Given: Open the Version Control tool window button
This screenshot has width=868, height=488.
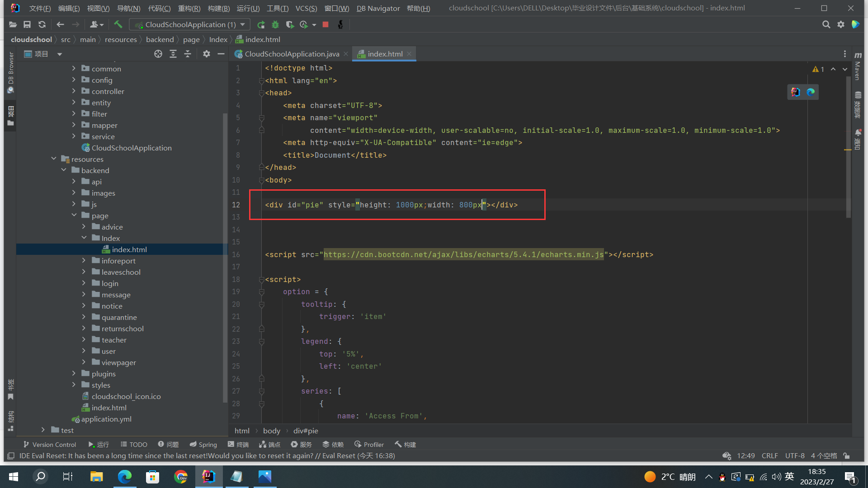Looking at the screenshot, I should pyautogui.click(x=49, y=445).
